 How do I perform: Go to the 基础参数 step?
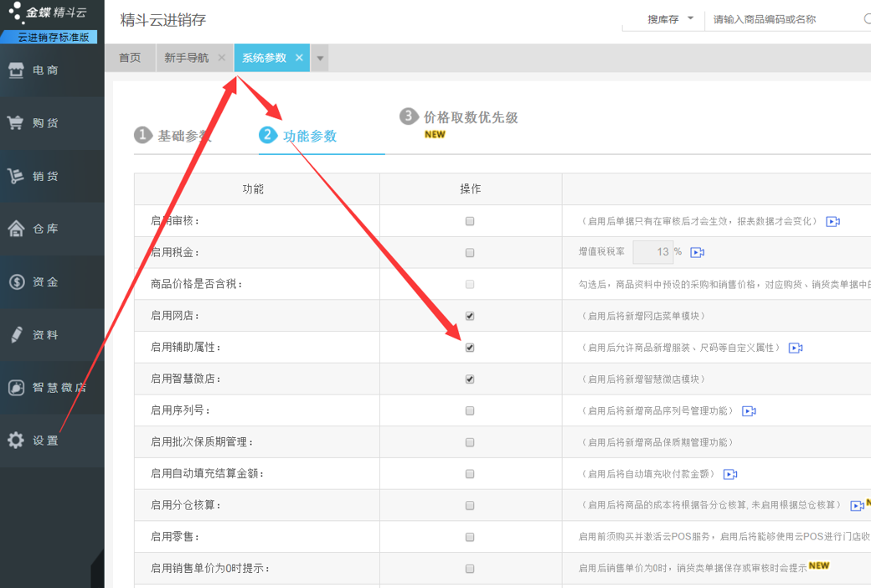click(x=173, y=136)
